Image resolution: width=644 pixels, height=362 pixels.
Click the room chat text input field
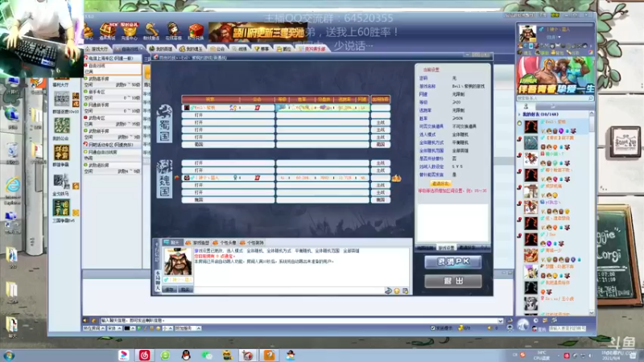tap(287, 290)
